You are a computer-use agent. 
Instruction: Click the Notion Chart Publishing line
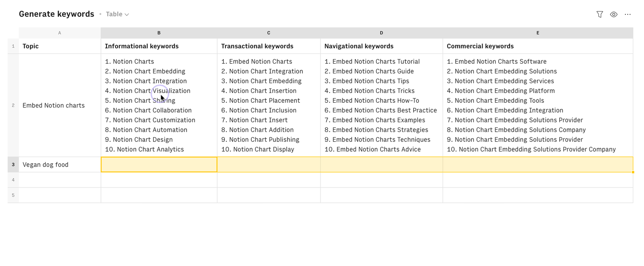(261, 140)
